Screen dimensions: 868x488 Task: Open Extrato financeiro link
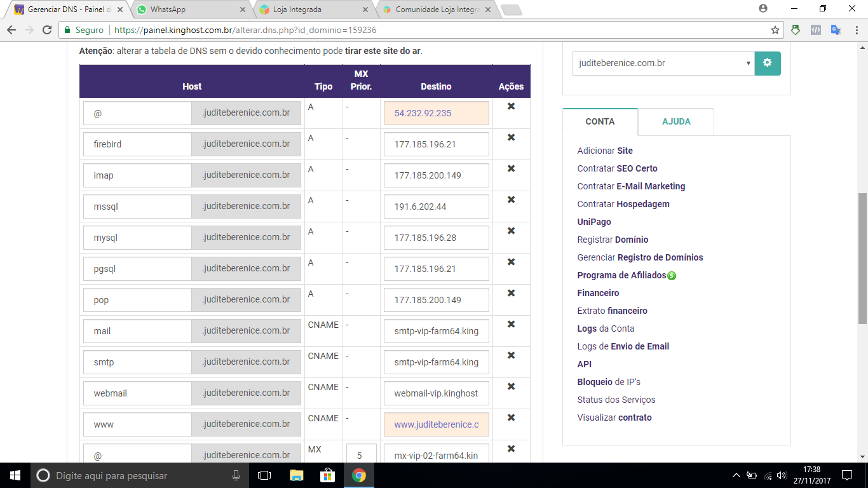tap(612, 311)
